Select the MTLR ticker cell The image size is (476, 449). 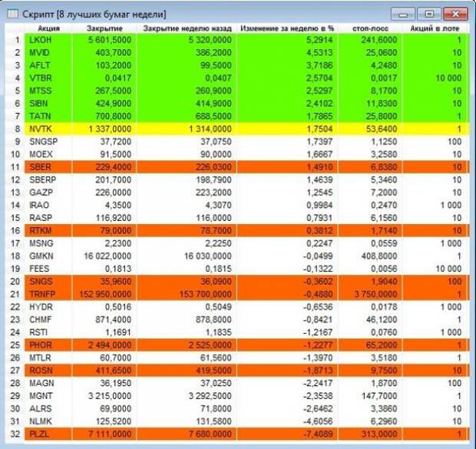(x=48, y=358)
